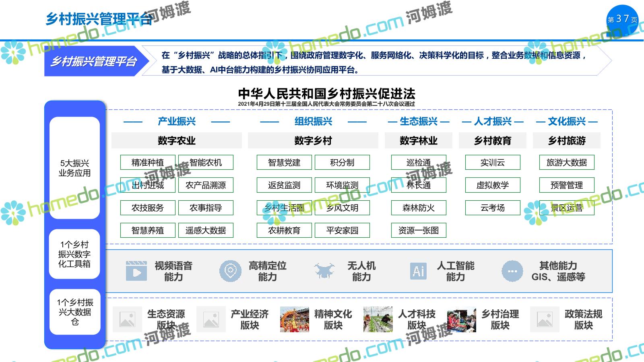Screen dimensions: 644x362
Task: Click the placeholder image icon for 生态资源版块
Action: click(127, 319)
